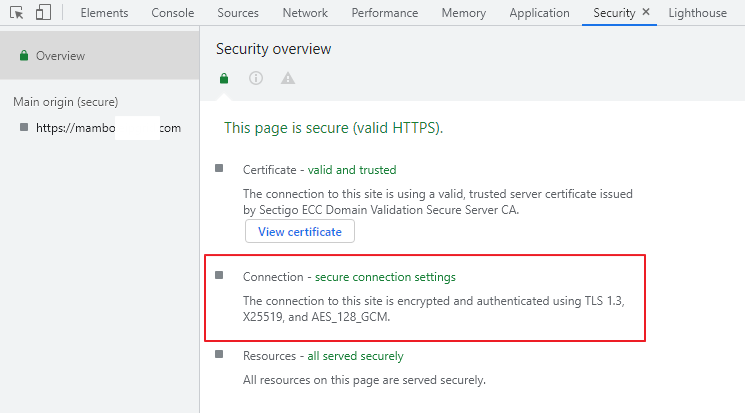The image size is (745, 413).
Task: Click the info circle icon in Security overview
Action: coord(256,78)
